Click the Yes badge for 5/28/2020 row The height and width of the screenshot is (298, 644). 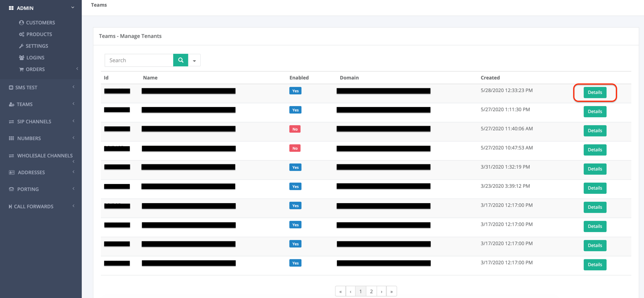pyautogui.click(x=295, y=91)
